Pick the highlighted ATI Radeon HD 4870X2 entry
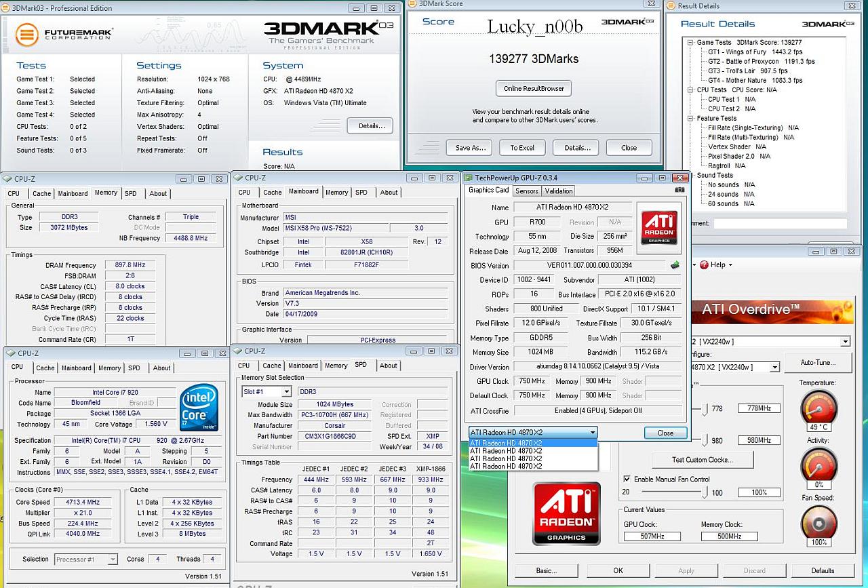The width and height of the screenshot is (868, 588). coord(533,443)
